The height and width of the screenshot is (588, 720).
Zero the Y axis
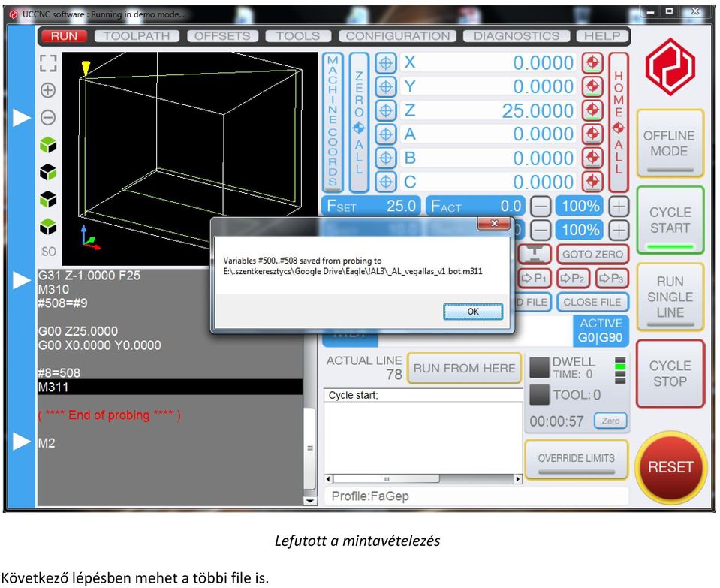coord(386,87)
